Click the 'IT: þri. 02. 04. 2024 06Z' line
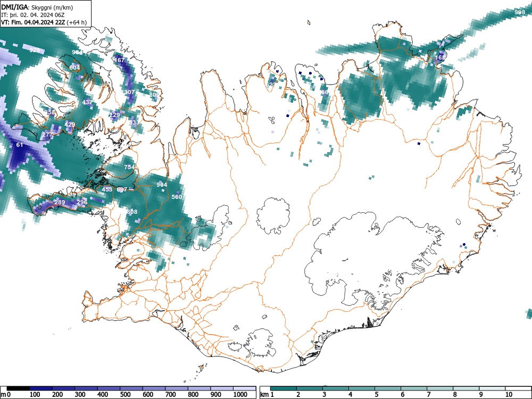Screen dimensions: 532x399 coord(32,15)
